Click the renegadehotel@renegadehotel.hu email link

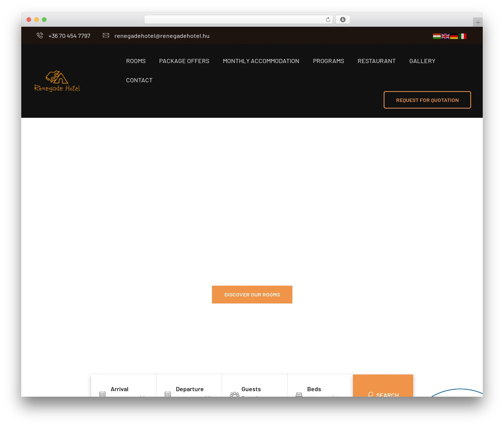point(162,36)
